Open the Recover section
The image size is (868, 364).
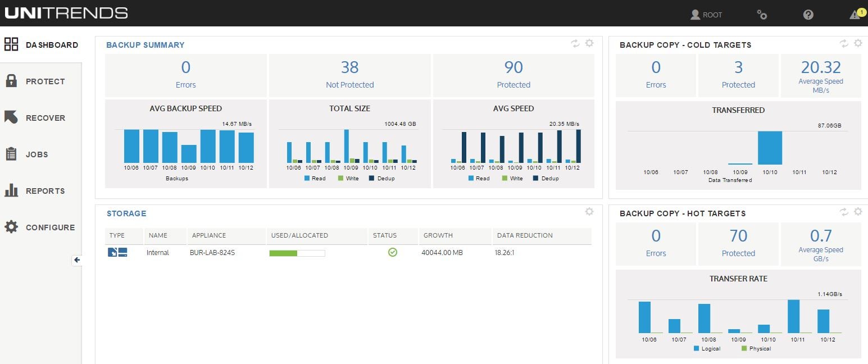(12, 117)
